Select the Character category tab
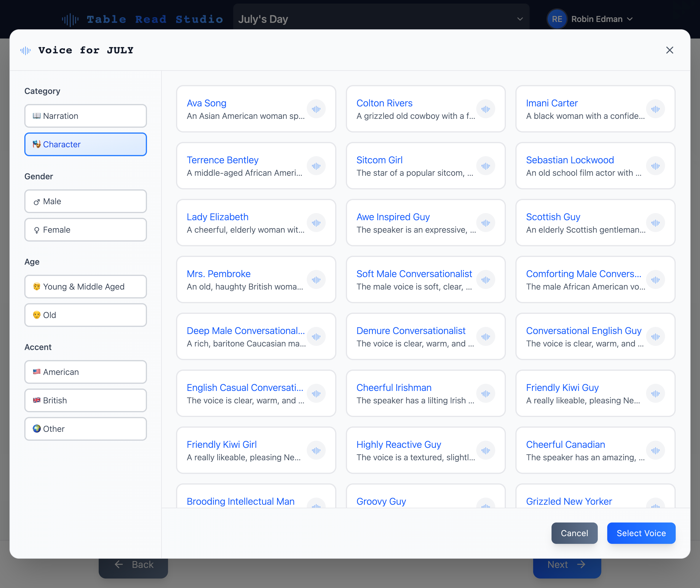 point(85,144)
